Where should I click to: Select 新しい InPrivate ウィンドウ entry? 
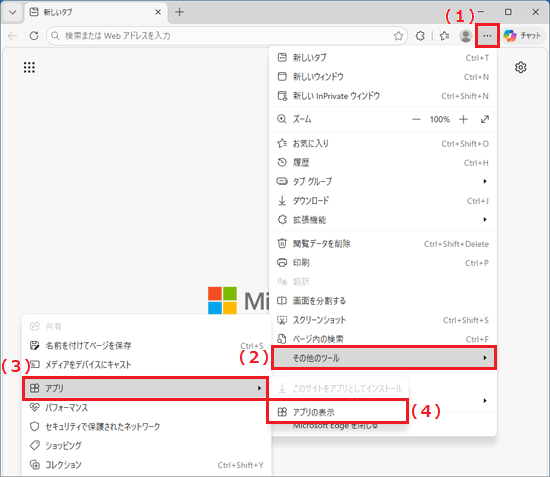[383, 96]
